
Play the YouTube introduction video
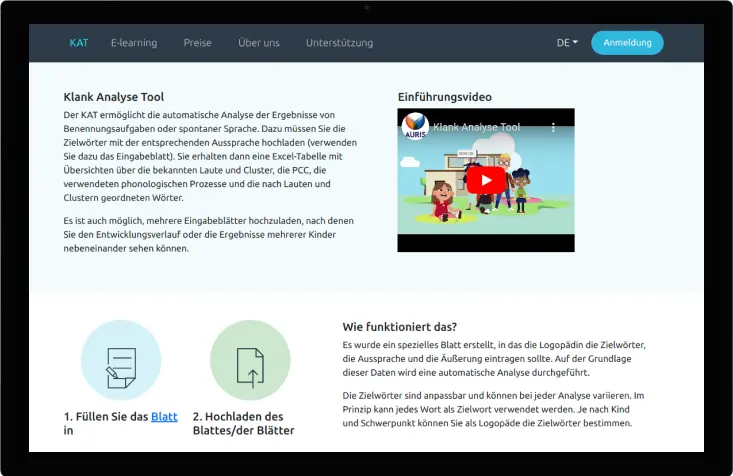tap(486, 180)
